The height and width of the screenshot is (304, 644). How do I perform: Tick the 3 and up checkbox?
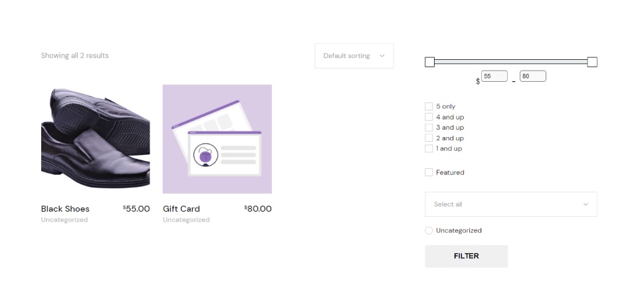(429, 127)
